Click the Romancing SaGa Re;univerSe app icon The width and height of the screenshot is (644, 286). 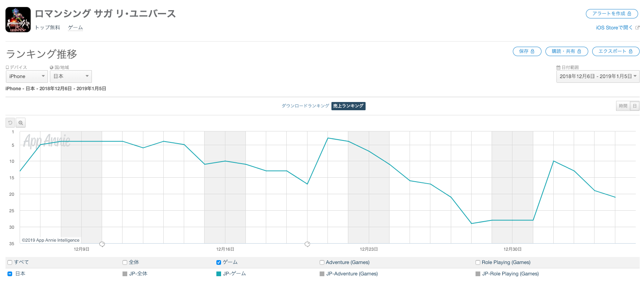18,20
